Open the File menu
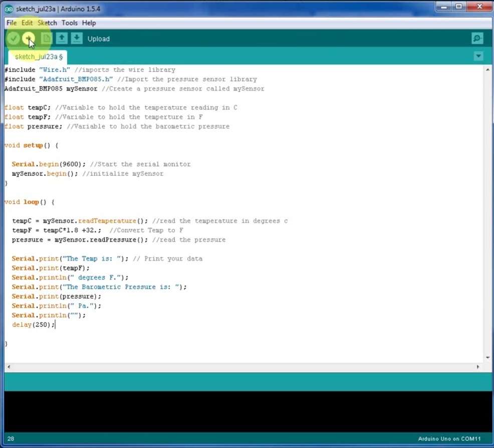This screenshot has height=448, width=494. [12, 23]
